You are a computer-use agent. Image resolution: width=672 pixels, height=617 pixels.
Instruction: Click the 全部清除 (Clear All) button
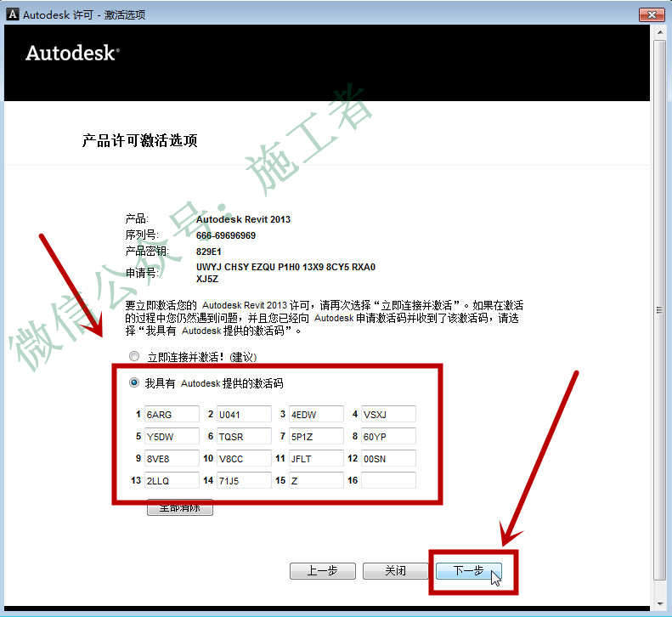tap(180, 507)
